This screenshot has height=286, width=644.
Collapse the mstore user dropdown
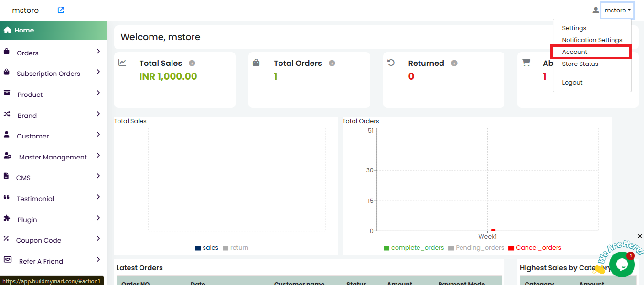pos(617,10)
